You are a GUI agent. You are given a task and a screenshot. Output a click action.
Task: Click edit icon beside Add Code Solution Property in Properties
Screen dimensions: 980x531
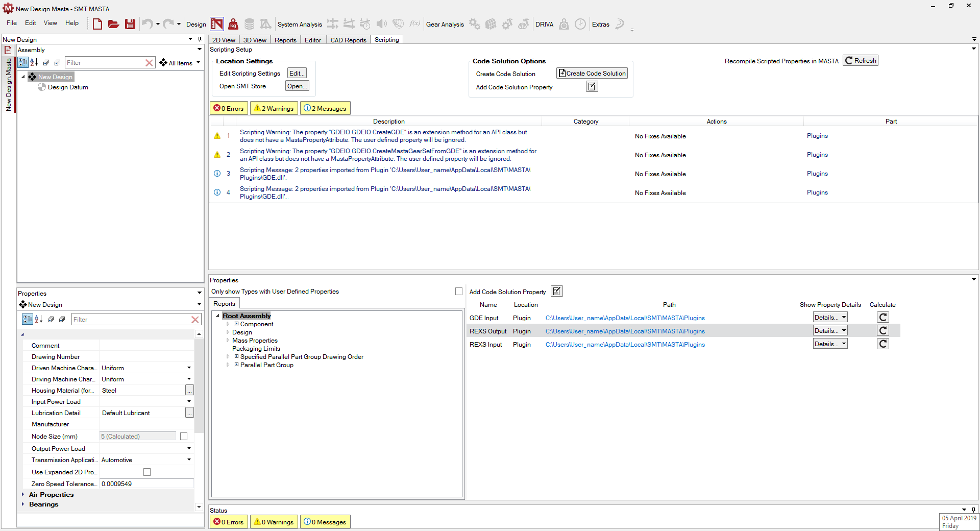[557, 292]
